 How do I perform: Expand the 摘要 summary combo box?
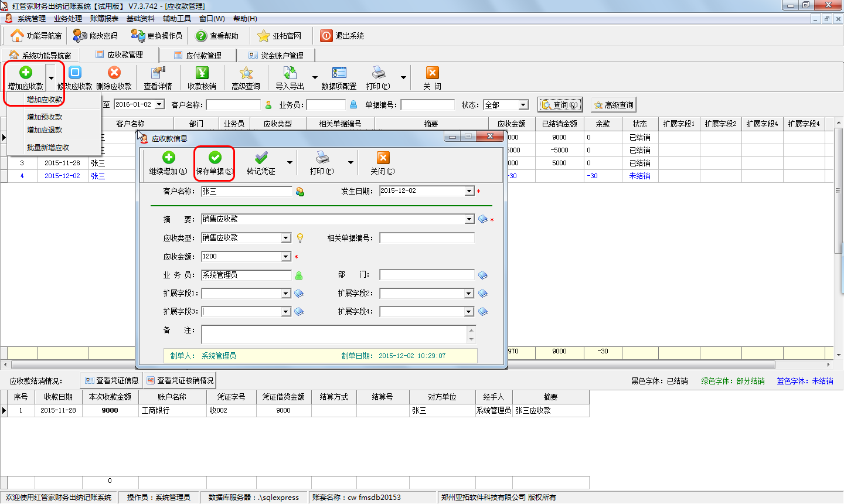click(469, 219)
